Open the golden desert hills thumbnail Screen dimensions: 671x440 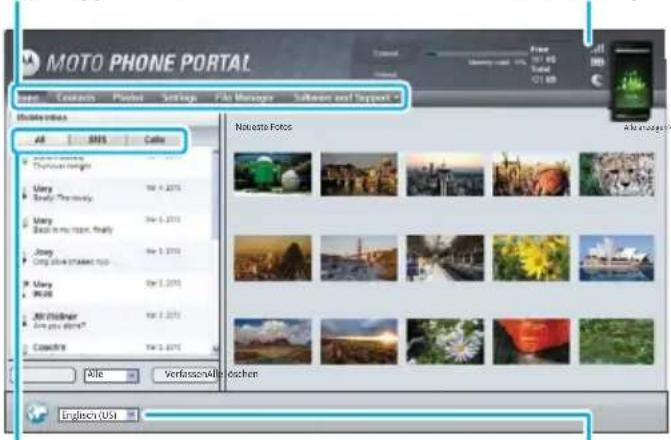tap(273, 258)
